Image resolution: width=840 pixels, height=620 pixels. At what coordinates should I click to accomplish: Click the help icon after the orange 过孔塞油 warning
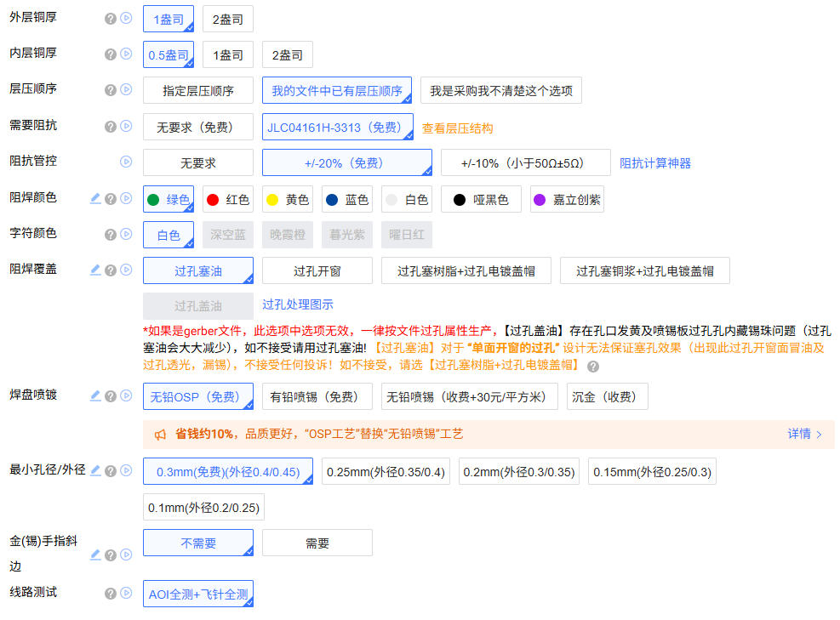tap(593, 367)
